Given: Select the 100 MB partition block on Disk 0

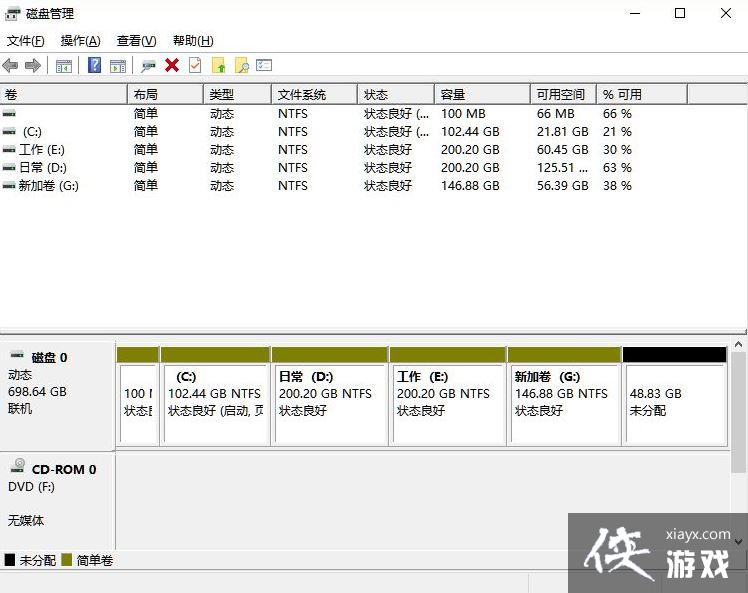Looking at the screenshot, I should pyautogui.click(x=138, y=397).
